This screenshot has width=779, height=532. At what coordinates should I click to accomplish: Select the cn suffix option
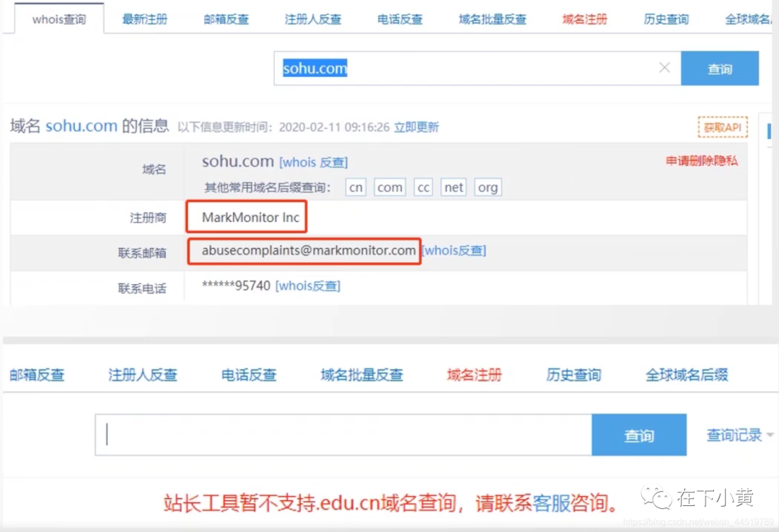point(356,187)
